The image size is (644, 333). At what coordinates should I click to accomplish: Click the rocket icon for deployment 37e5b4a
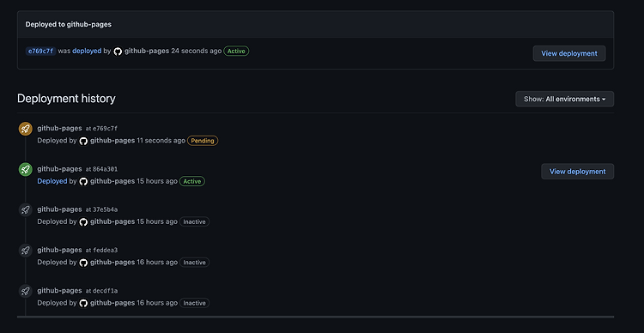click(x=26, y=209)
